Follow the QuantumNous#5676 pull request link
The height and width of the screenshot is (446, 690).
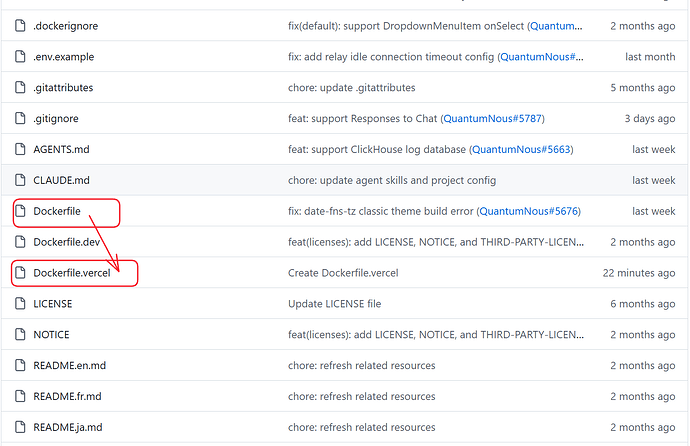point(529,211)
